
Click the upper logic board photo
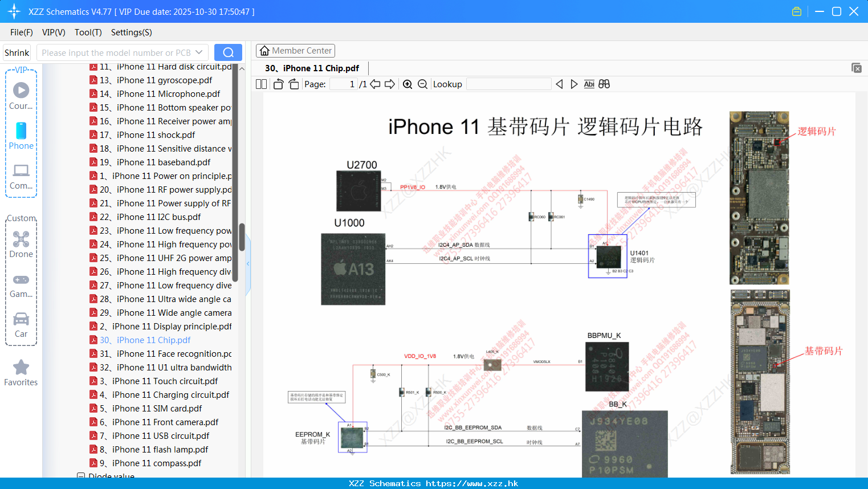759,198
